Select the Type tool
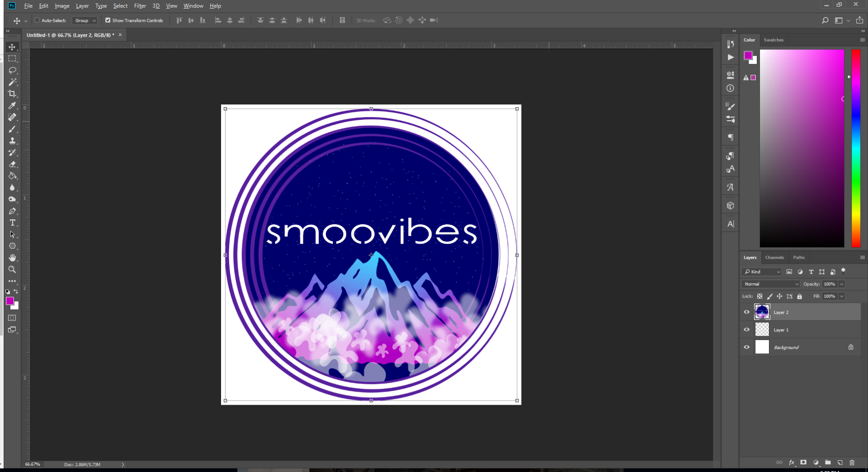868x472 pixels. pos(12,222)
